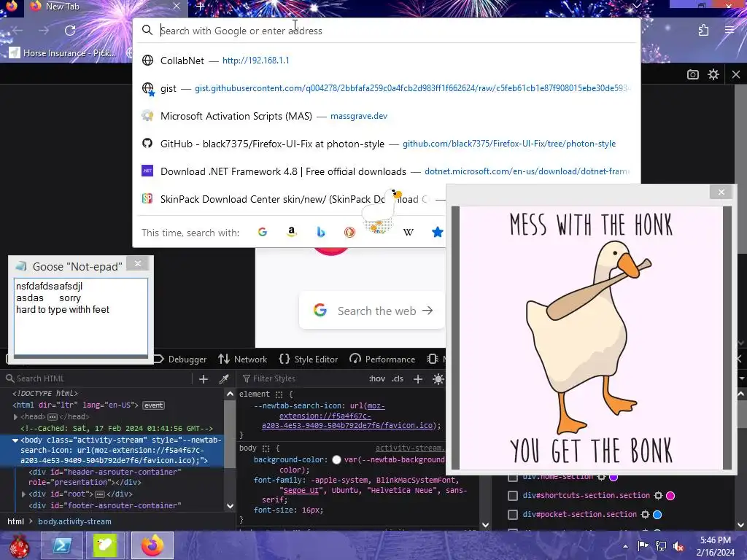Click html breadcrumb item

(16, 521)
